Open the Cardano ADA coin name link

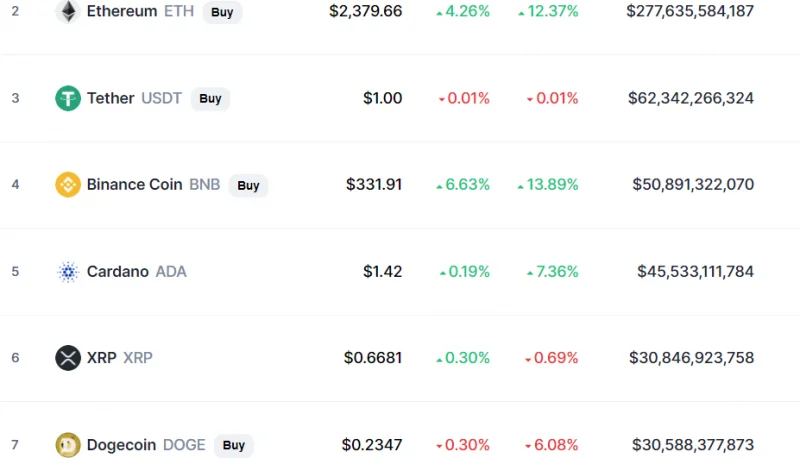pyautogui.click(x=137, y=271)
